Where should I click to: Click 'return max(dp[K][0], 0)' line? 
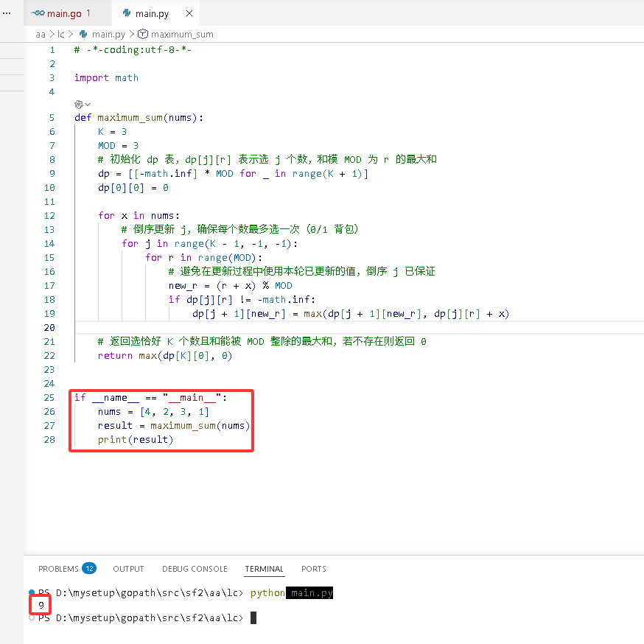point(165,356)
